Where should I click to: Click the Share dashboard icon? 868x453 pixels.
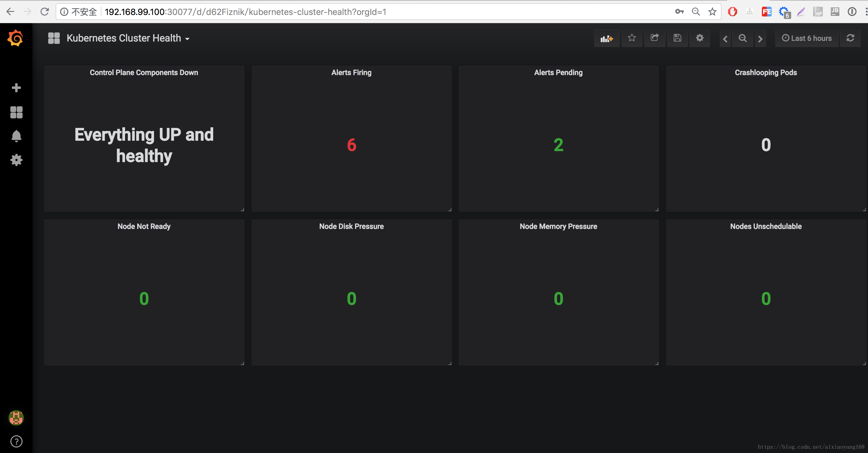click(x=655, y=38)
